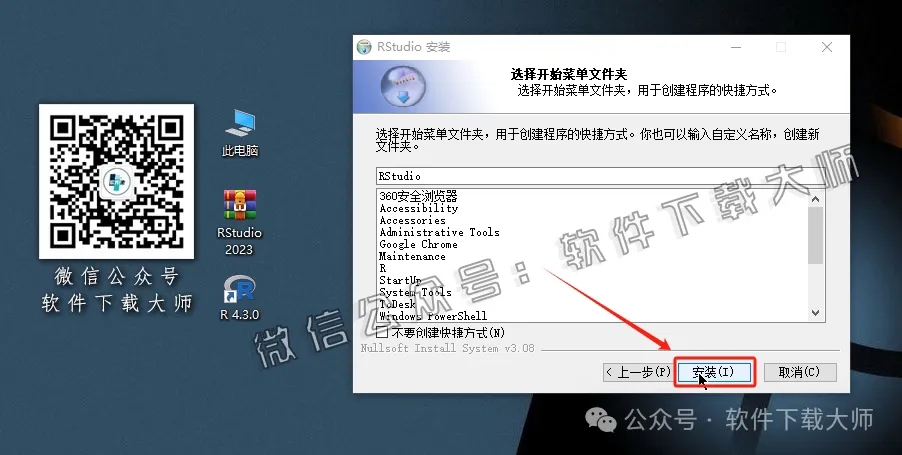
Task: Select Accessibility in the folder list
Action: (418, 208)
